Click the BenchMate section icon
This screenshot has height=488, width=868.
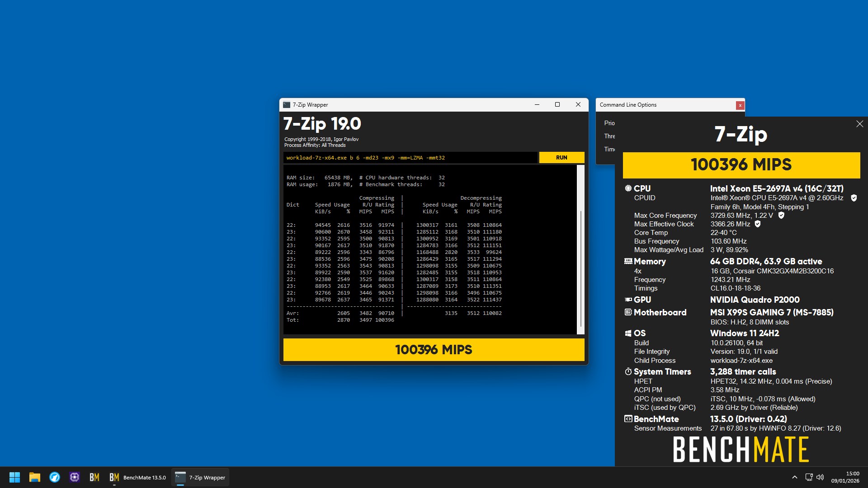[628, 419]
